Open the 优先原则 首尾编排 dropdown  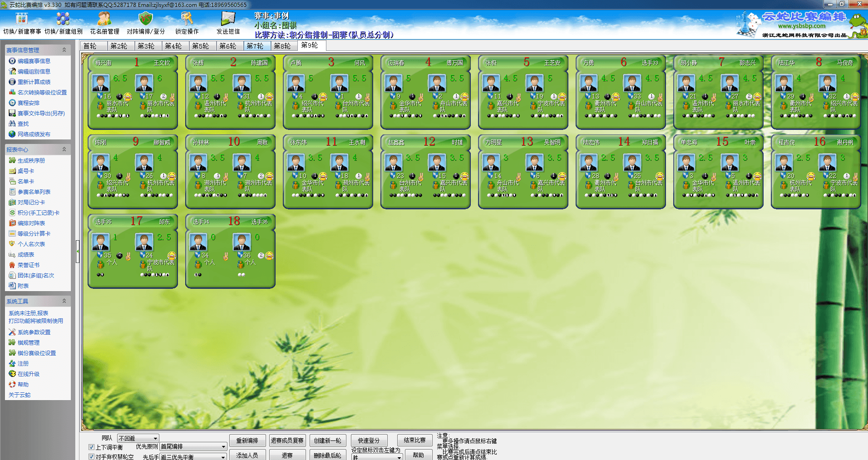[x=193, y=447]
